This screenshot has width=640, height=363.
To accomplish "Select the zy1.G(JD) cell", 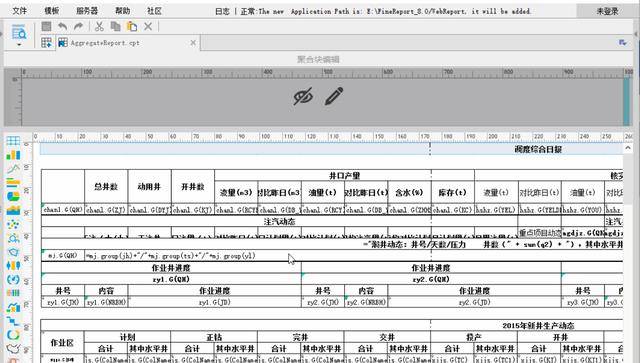I will click(x=214, y=302).
